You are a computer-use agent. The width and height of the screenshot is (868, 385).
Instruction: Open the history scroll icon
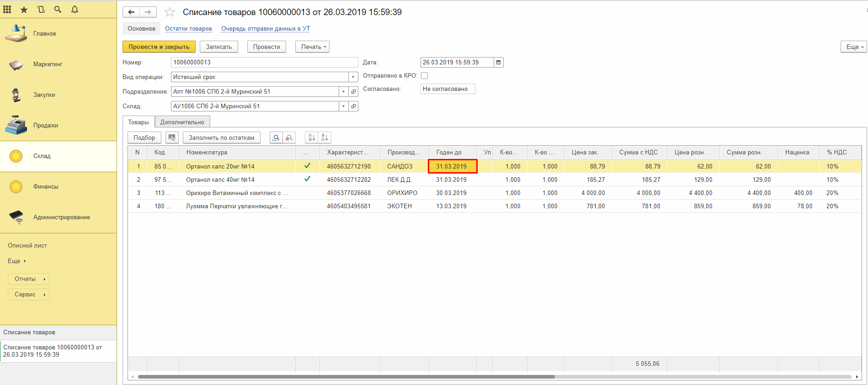(41, 10)
